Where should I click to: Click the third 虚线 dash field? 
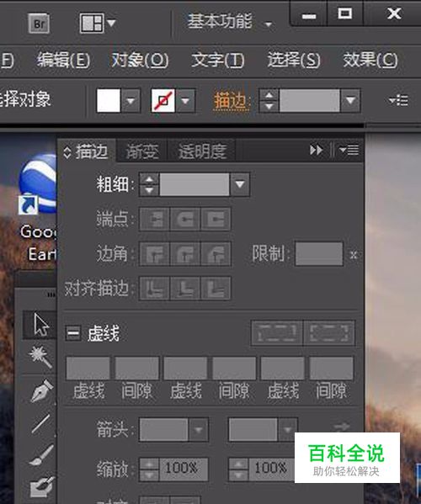(x=283, y=368)
